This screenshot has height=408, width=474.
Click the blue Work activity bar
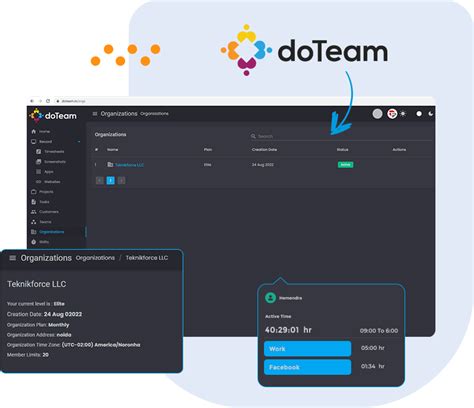pos(307,349)
